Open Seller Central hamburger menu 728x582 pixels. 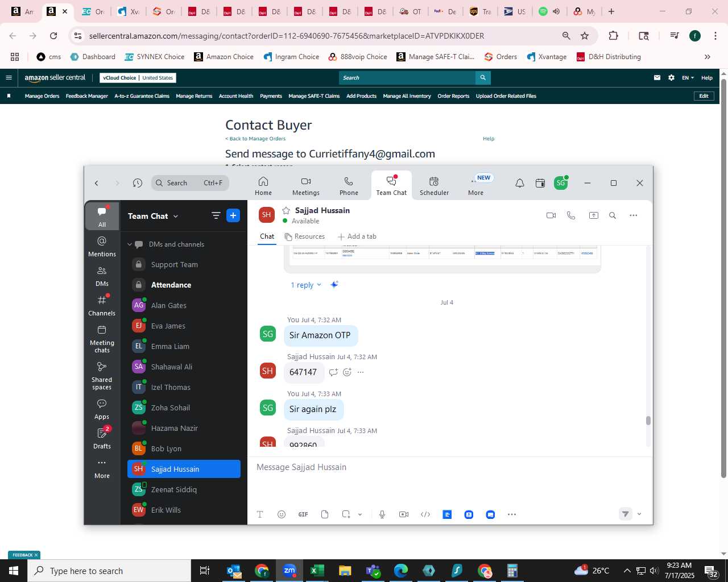(9, 78)
